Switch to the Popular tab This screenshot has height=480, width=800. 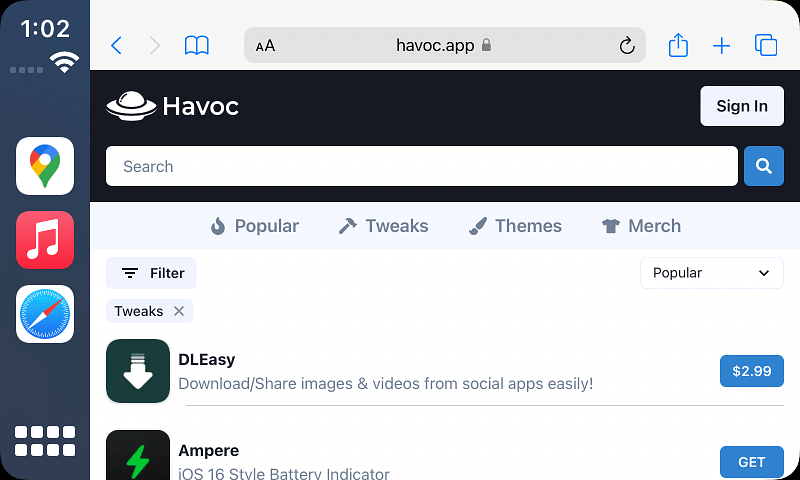click(x=255, y=226)
